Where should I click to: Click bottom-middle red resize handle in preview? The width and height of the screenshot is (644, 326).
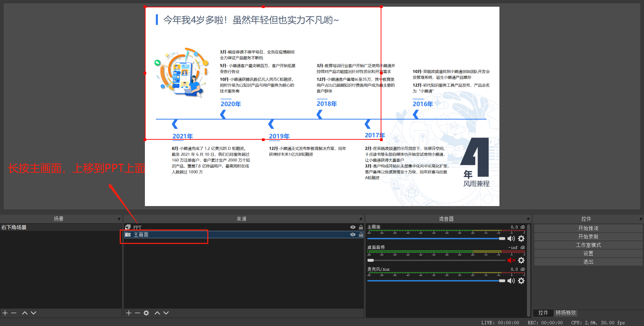click(263, 140)
